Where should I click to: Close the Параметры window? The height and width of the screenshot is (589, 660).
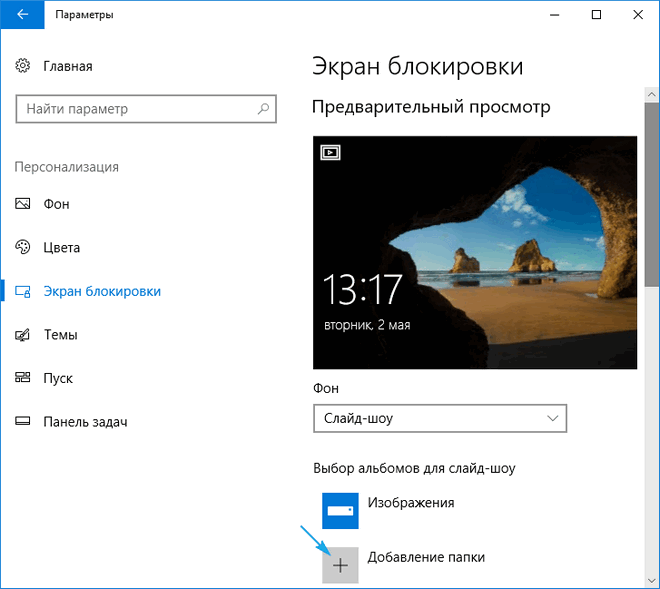point(638,15)
